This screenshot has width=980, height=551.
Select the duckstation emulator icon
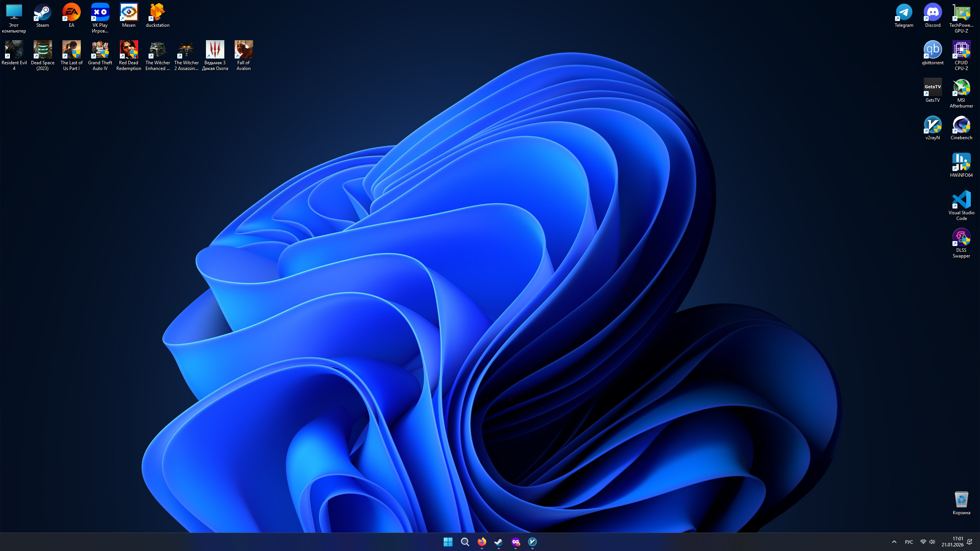coord(157,15)
